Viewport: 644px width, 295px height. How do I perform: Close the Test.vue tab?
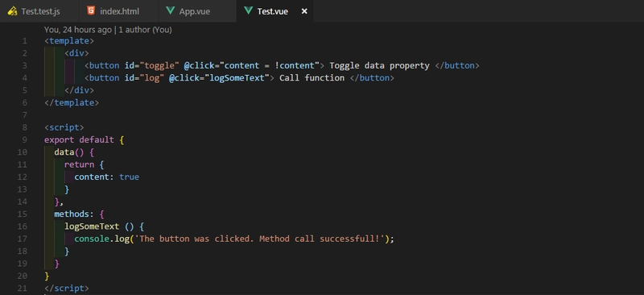304,11
